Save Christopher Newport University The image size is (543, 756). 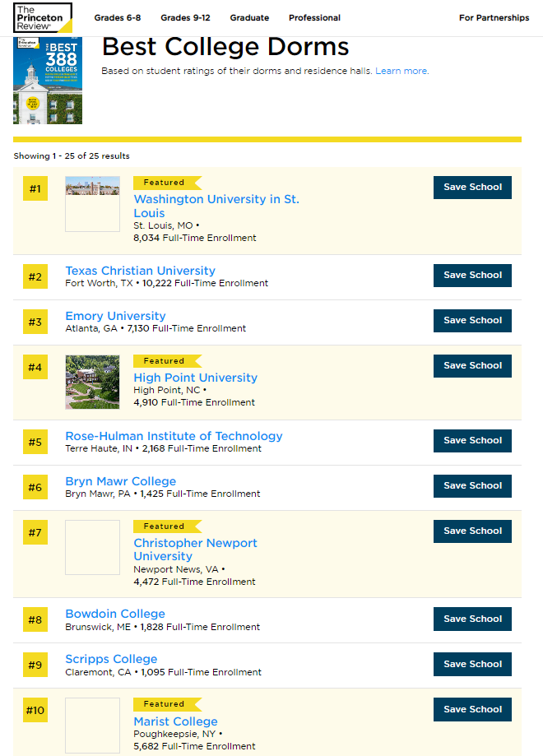click(472, 531)
